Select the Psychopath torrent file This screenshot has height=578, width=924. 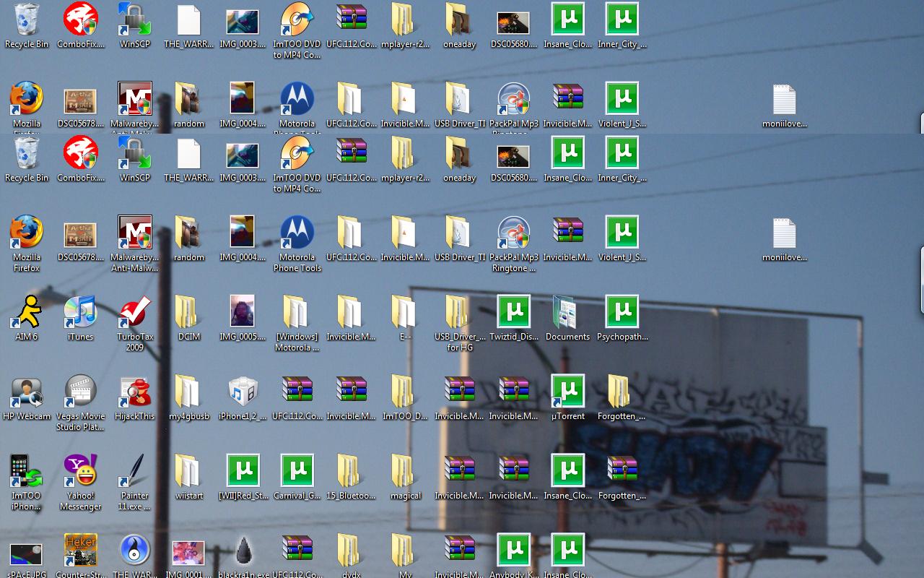(x=622, y=311)
